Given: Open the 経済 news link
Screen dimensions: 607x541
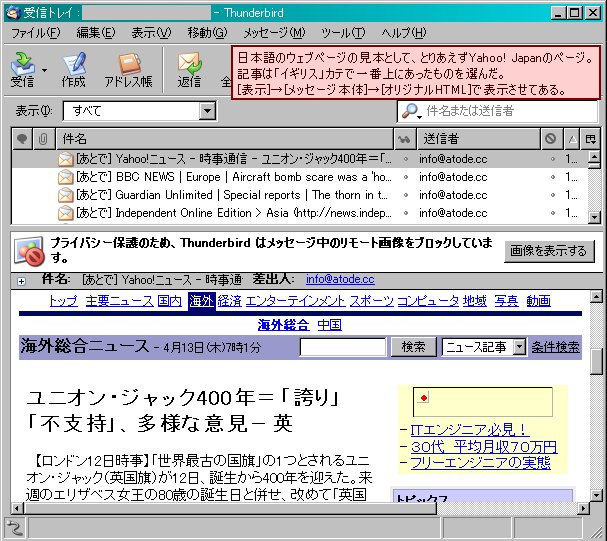Looking at the screenshot, I should click(x=230, y=301).
